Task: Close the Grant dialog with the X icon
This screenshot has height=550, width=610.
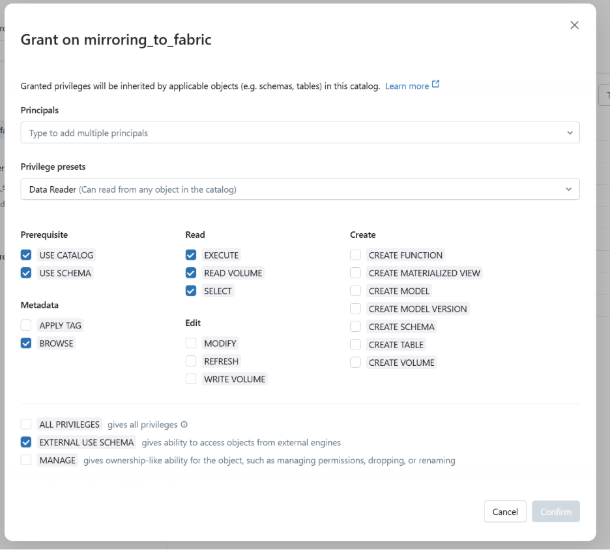Action: [x=574, y=25]
